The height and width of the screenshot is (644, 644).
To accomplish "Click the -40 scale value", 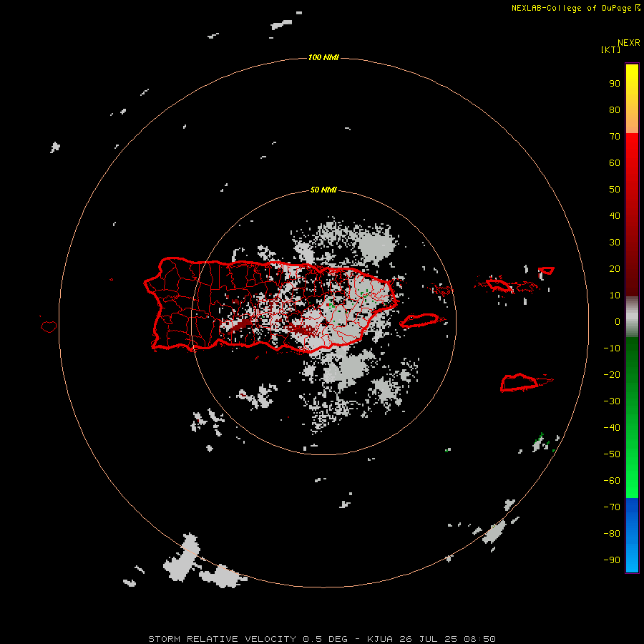I will pyautogui.click(x=612, y=428).
